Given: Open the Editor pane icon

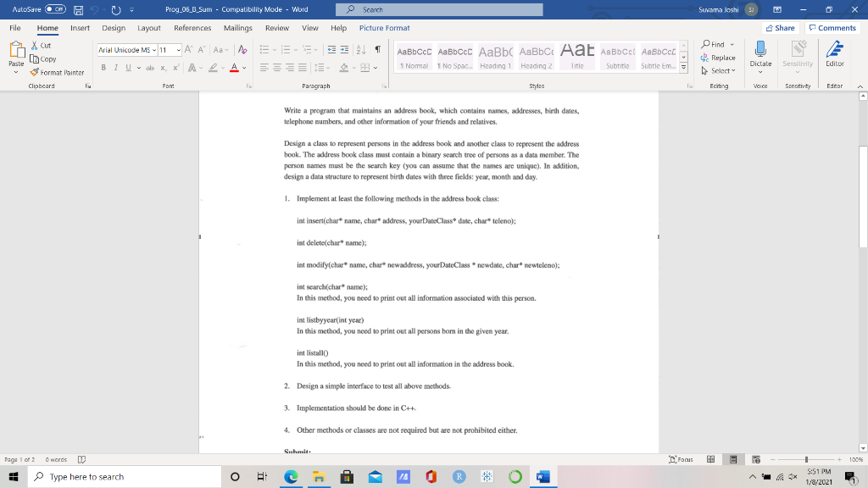Looking at the screenshot, I should 835,47.
